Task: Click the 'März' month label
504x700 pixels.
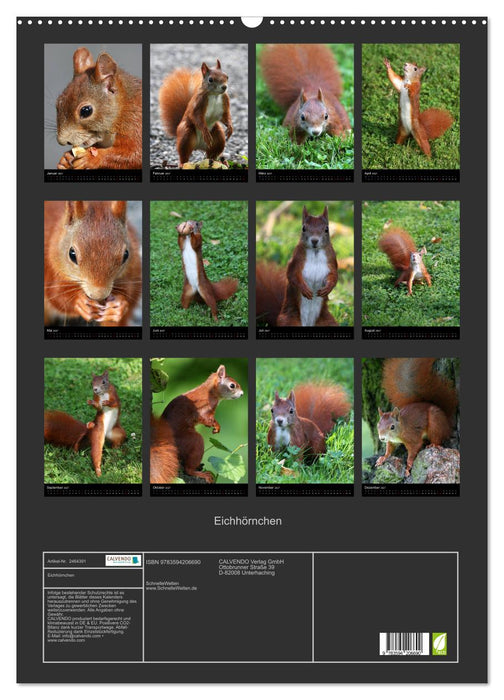Action: [263, 173]
